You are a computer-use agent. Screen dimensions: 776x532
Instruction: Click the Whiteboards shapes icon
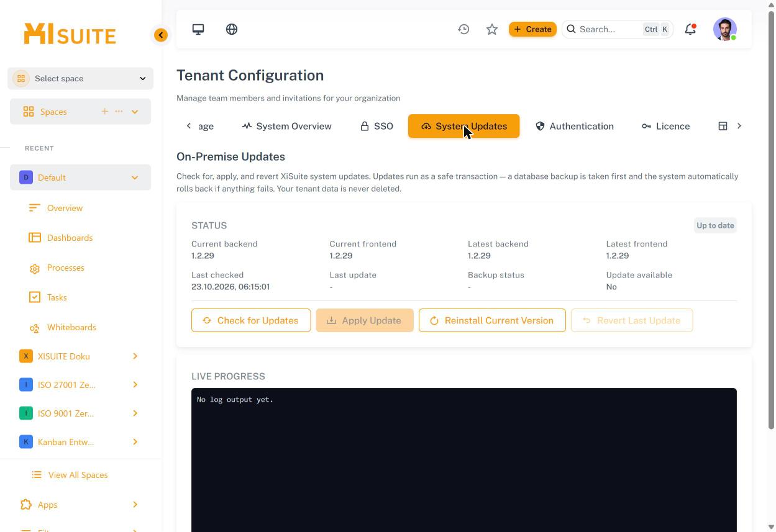(35, 328)
